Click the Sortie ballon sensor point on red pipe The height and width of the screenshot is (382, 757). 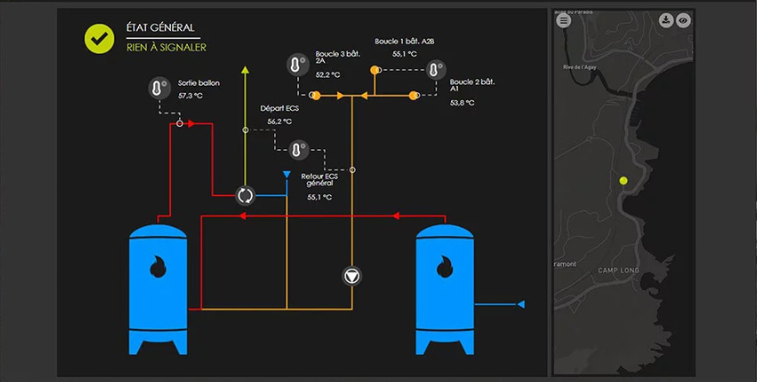point(180,124)
